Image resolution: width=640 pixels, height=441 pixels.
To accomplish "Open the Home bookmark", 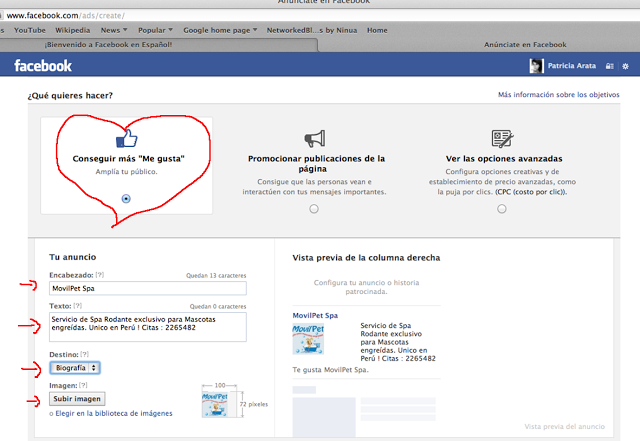I will point(377,30).
